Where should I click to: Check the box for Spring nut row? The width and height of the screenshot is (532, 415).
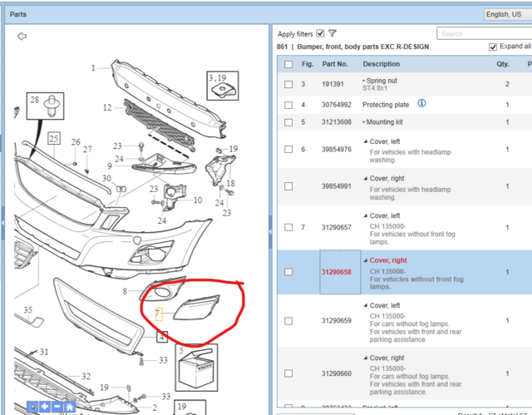tap(288, 85)
